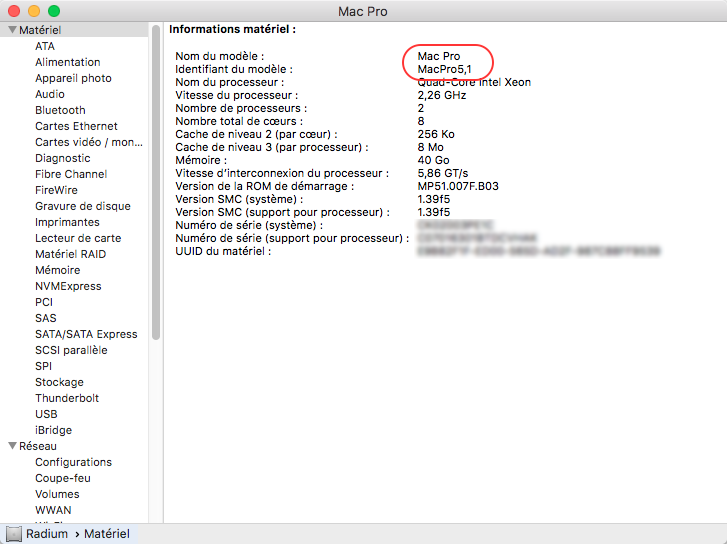Open the Audio hardware entry
Image resolution: width=727 pixels, height=544 pixels.
pos(50,94)
